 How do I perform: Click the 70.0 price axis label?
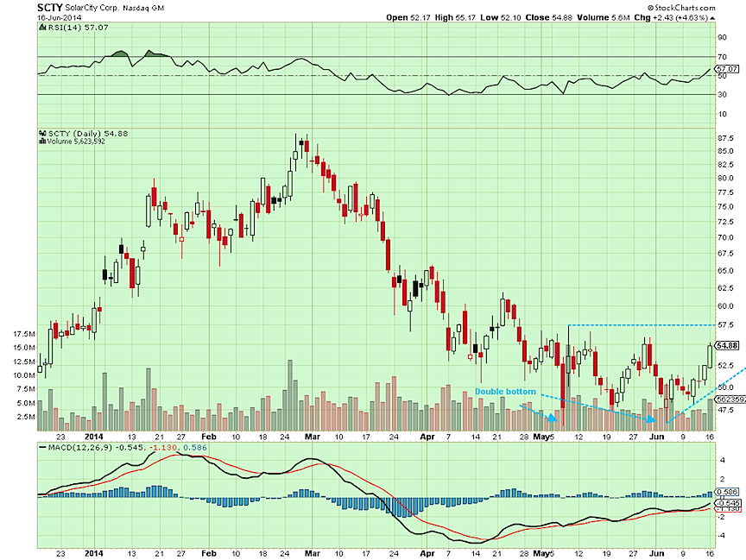725,237
